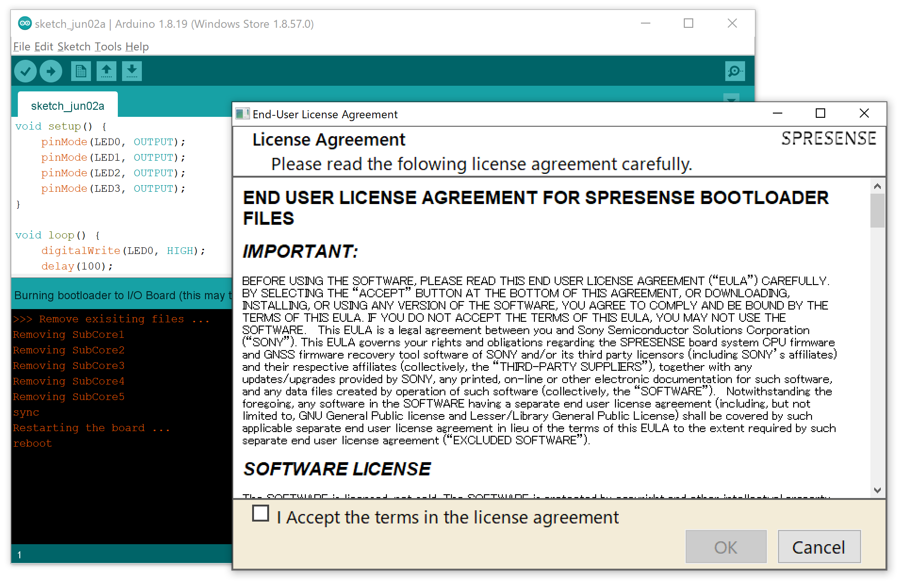Create a new sketch via toolbar icon
The width and height of the screenshot is (902, 588).
click(x=81, y=71)
